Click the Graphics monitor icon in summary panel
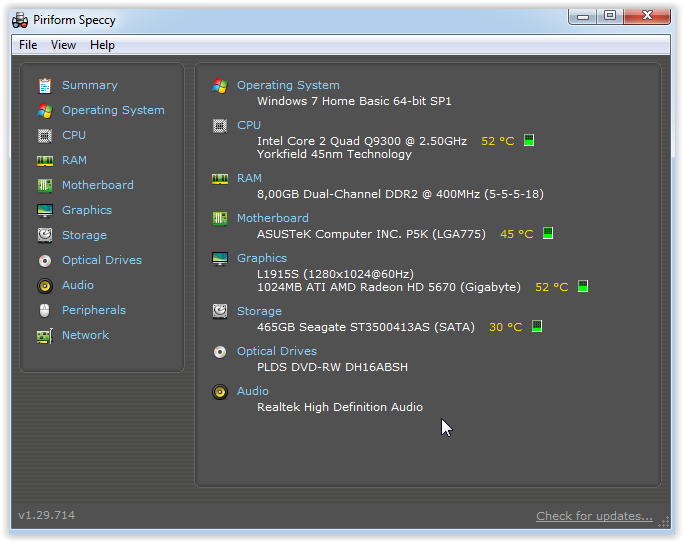The image size is (683, 542). (220, 259)
